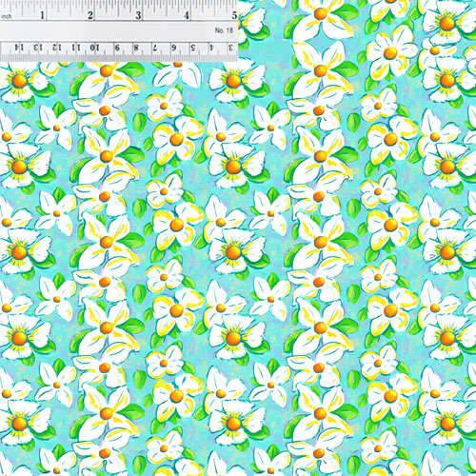Click the upside-down 8 centimeter number
This screenshot has height=476, width=476.
pyautogui.click(x=136, y=48)
